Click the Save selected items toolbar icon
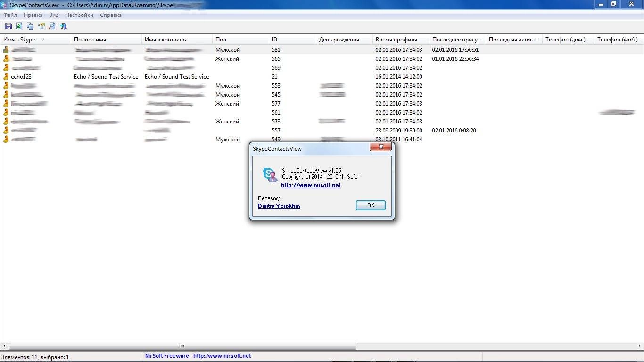Viewport: 644px width, 362px height. click(x=8, y=26)
